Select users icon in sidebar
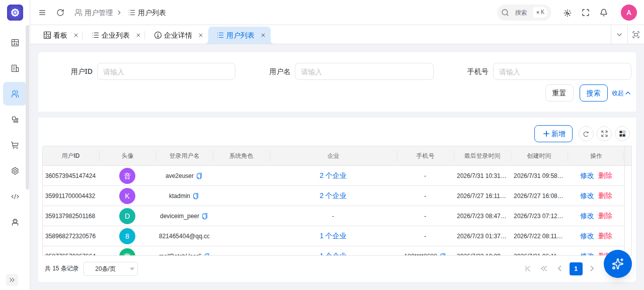 15,93
